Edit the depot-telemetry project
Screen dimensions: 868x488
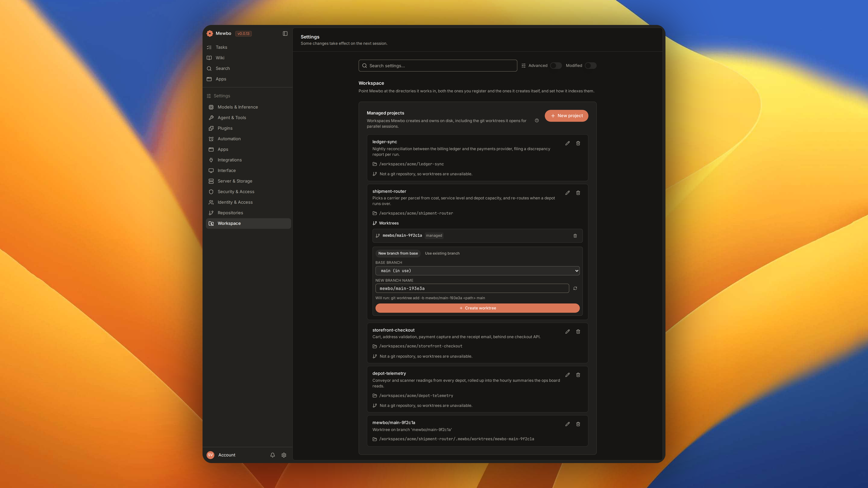(x=567, y=375)
